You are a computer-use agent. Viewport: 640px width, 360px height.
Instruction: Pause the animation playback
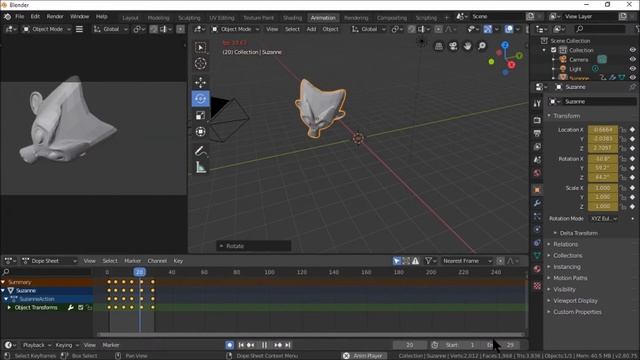[264, 345]
